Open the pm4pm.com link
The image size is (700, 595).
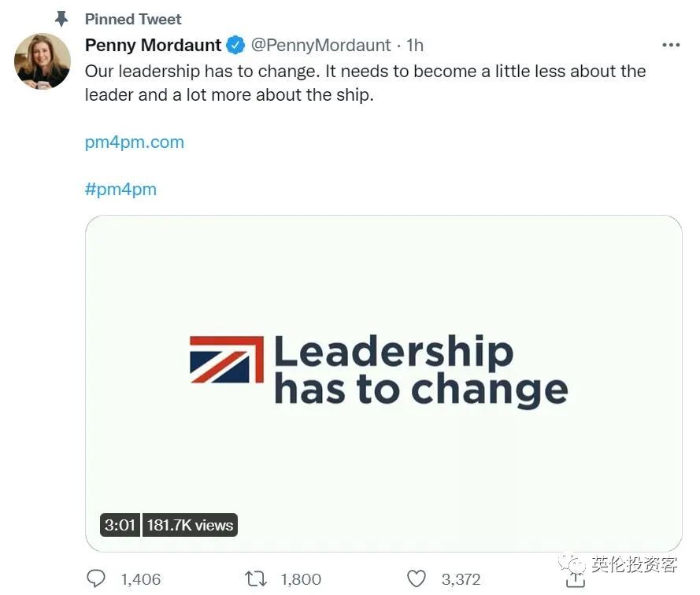pos(134,142)
